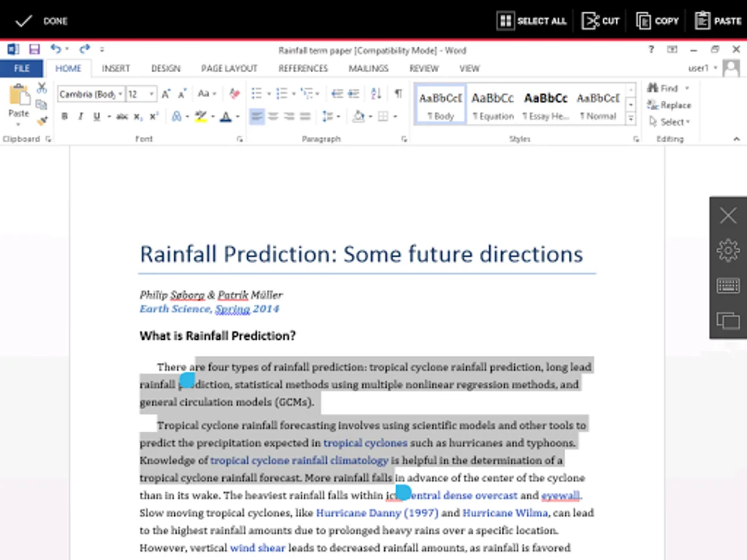
Task: Apply the Normal style
Action: (x=598, y=105)
